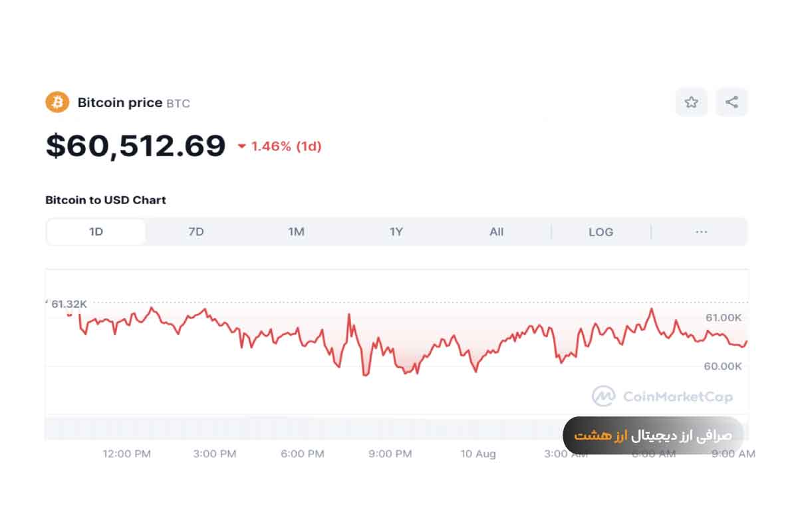Click the red down-arrow beside 1.46%
The image size is (798, 532).
[x=242, y=146]
